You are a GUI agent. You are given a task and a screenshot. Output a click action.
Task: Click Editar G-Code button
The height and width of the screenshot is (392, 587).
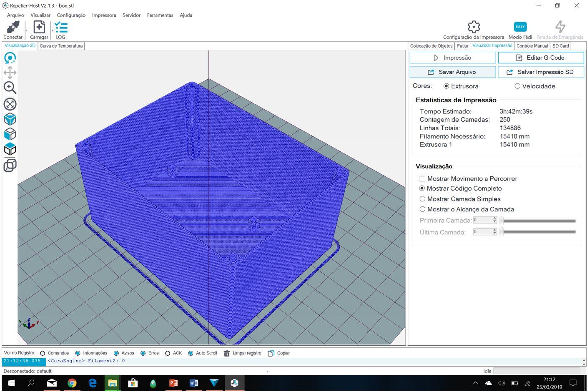click(x=541, y=58)
